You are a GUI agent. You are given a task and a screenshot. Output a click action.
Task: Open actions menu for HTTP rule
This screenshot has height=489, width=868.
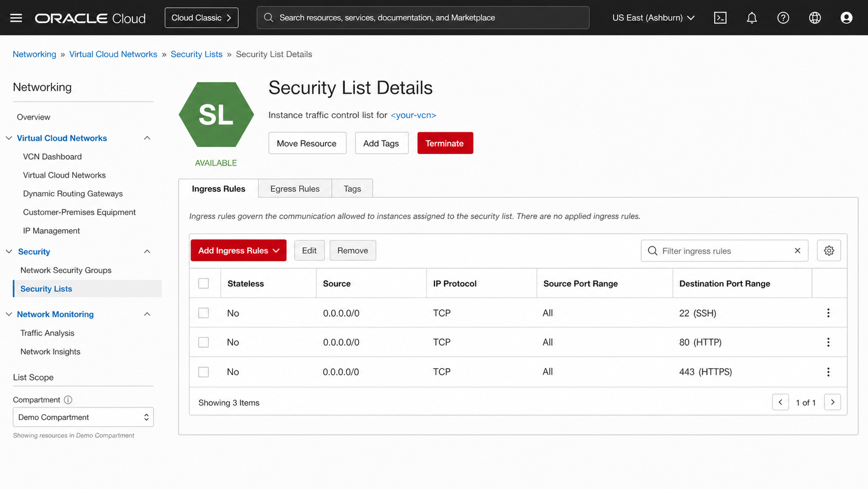coord(828,342)
